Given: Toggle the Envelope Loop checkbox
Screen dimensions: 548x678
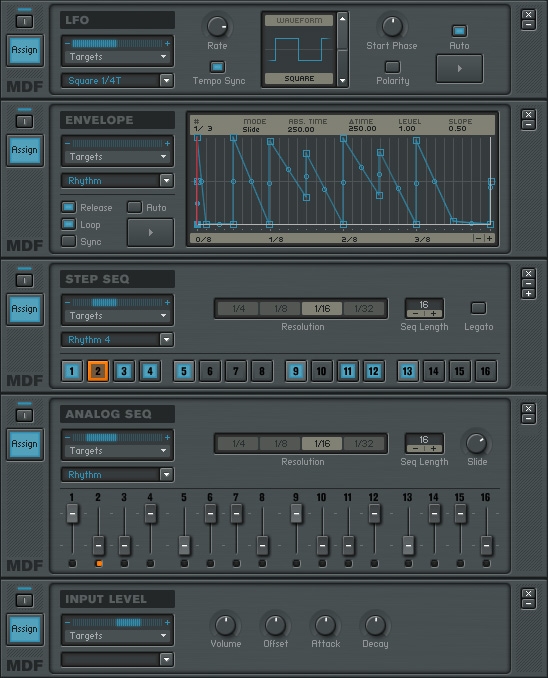Looking at the screenshot, I should [68, 224].
